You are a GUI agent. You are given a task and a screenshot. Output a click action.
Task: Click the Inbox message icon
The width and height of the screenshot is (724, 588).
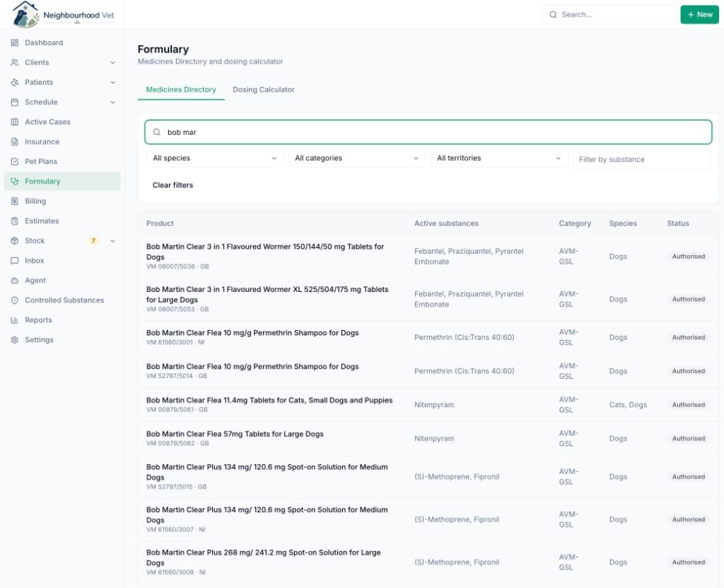[x=15, y=261]
